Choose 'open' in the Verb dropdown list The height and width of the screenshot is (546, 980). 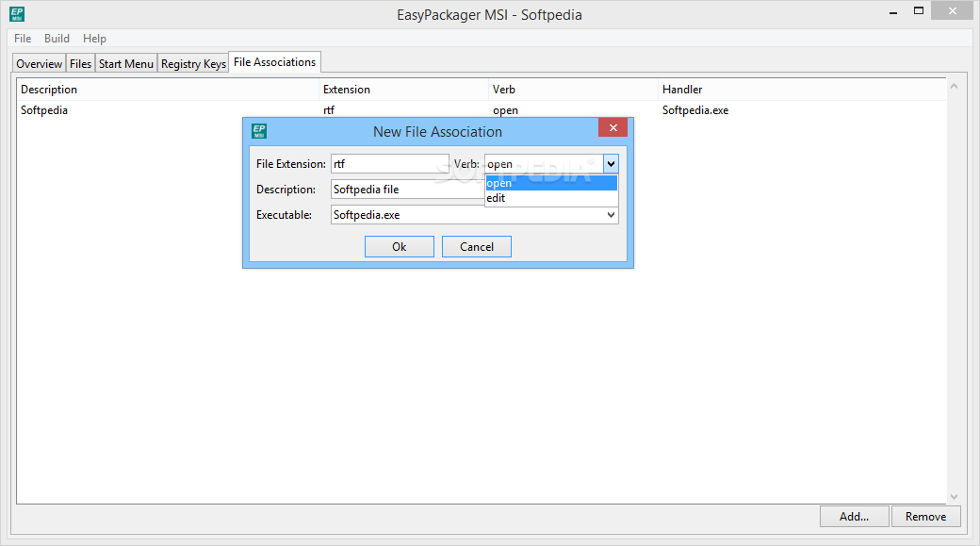551,183
